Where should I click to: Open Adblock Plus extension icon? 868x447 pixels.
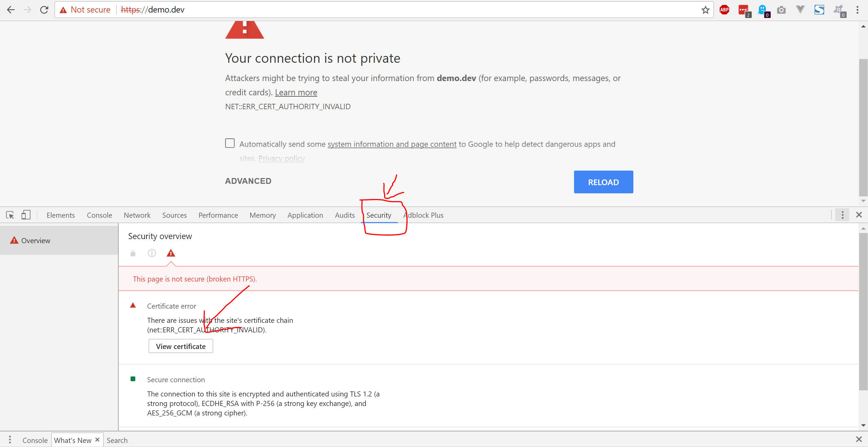coord(724,10)
